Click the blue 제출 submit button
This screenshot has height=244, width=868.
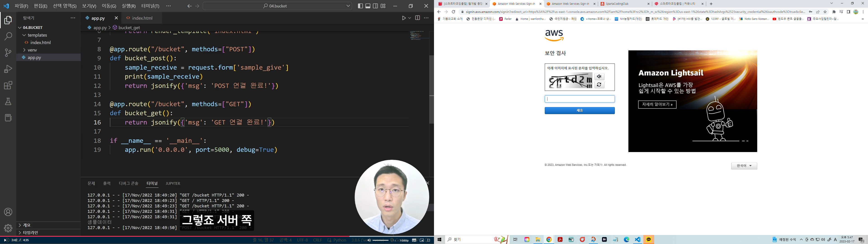click(x=580, y=110)
